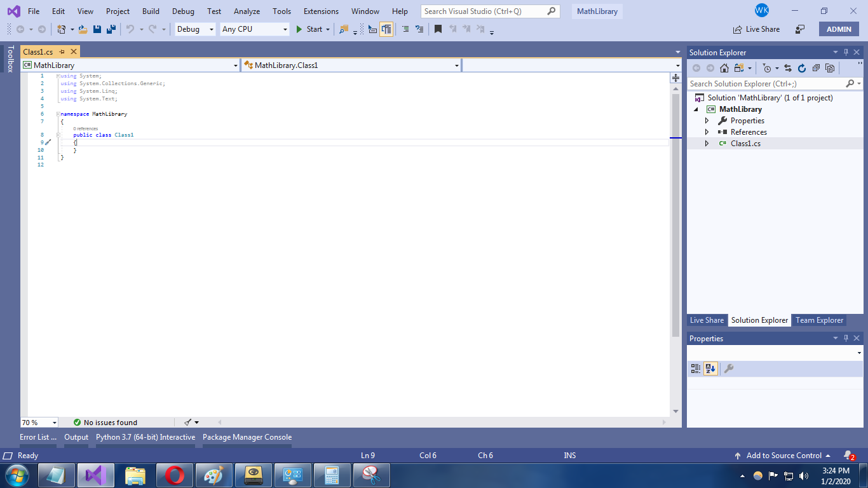Viewport: 868px width, 488px height.
Task: Open the Windows Start menu
Action: tap(16, 475)
